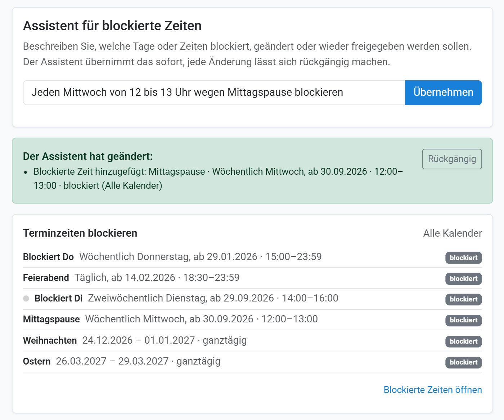Click date range '24.12.2026 – 01.01.2027 · ganztägig'

point(165,340)
